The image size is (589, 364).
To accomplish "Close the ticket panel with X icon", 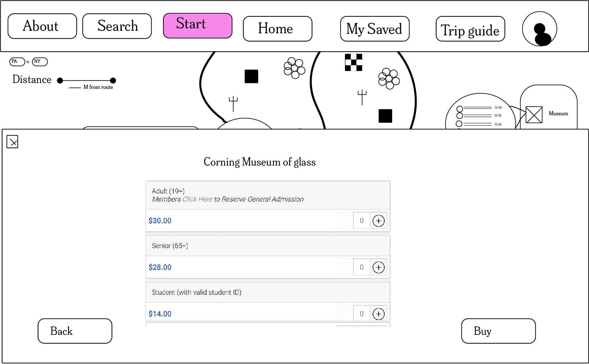I will pos(12,142).
